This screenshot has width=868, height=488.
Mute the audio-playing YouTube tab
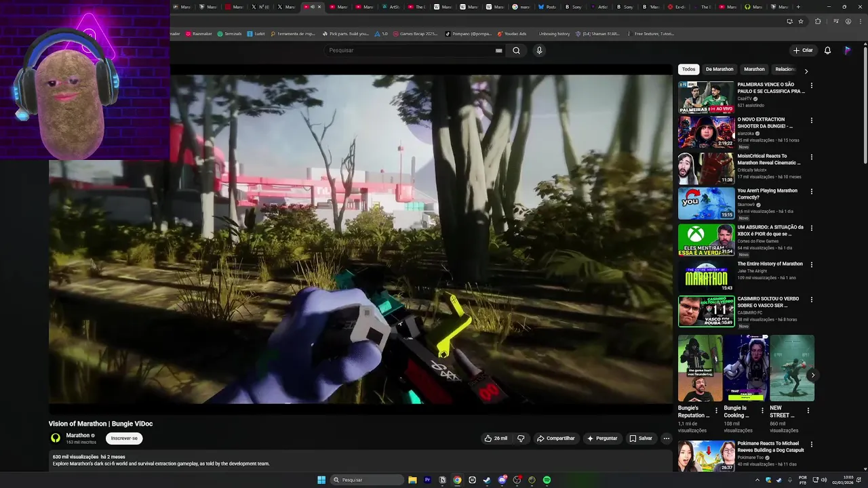tap(312, 7)
